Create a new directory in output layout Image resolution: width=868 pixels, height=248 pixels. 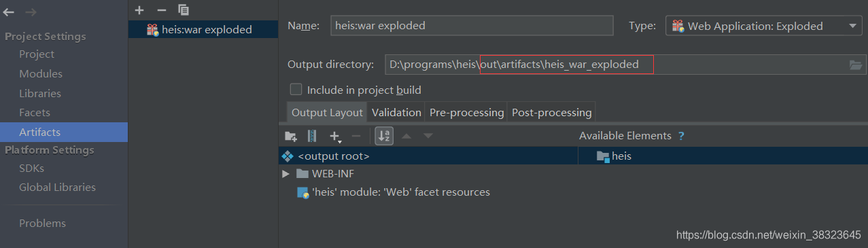[291, 136]
